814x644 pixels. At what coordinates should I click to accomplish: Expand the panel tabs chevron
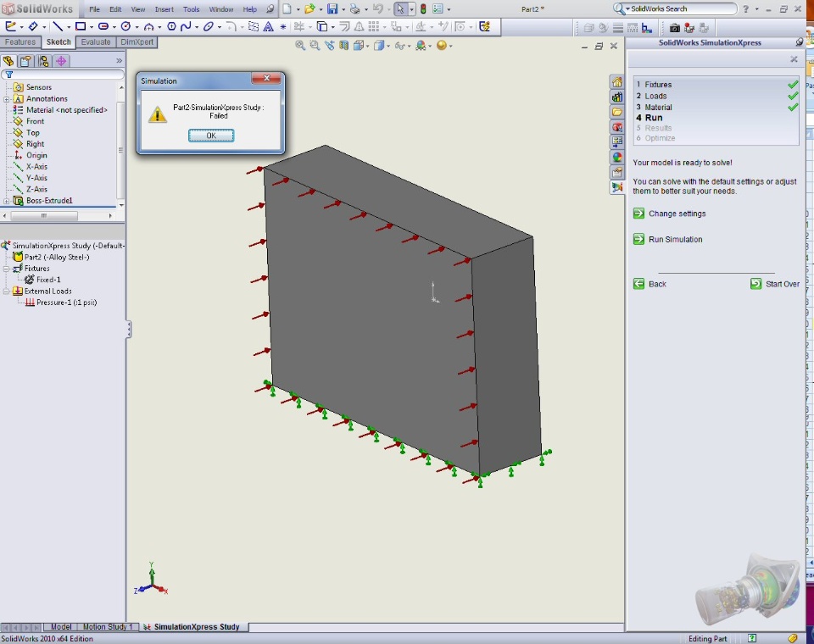point(119,61)
